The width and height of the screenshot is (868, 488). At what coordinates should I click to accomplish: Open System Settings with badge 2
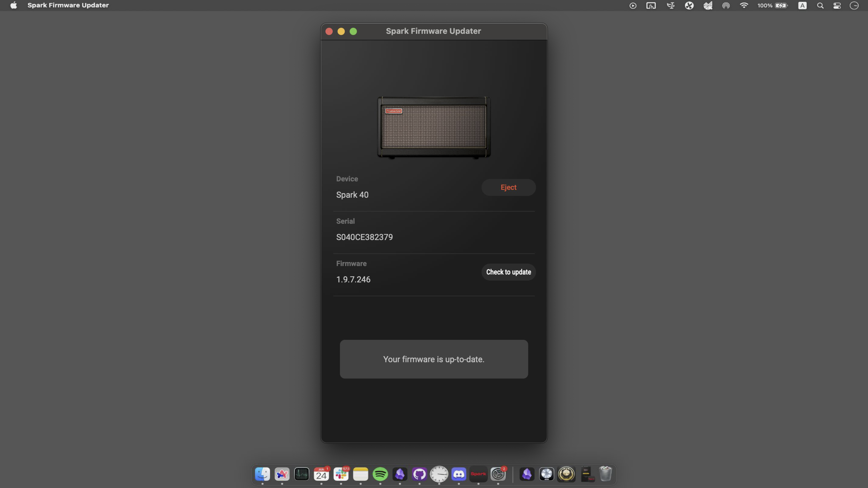(x=498, y=474)
